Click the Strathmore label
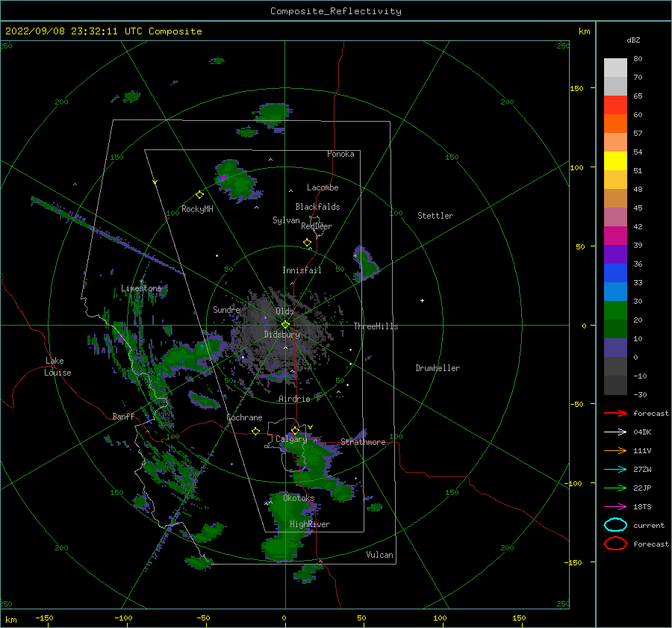The width and height of the screenshot is (672, 628). pyautogui.click(x=363, y=441)
